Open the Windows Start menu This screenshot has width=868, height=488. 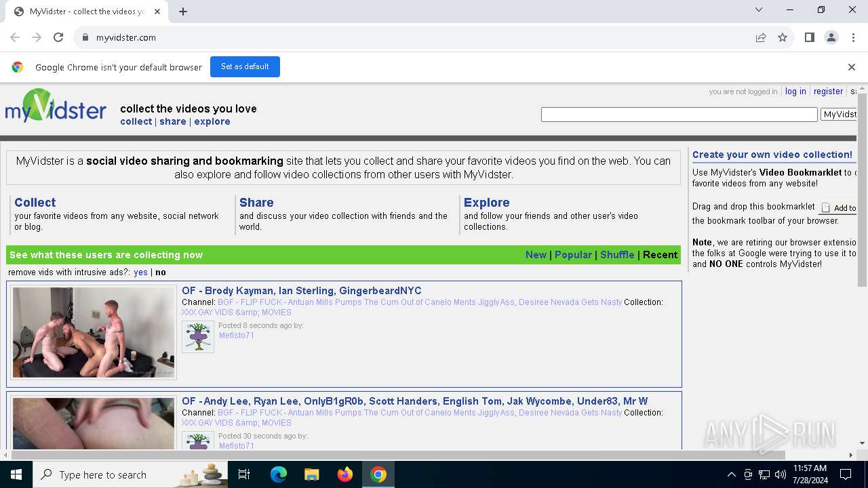[x=16, y=474]
